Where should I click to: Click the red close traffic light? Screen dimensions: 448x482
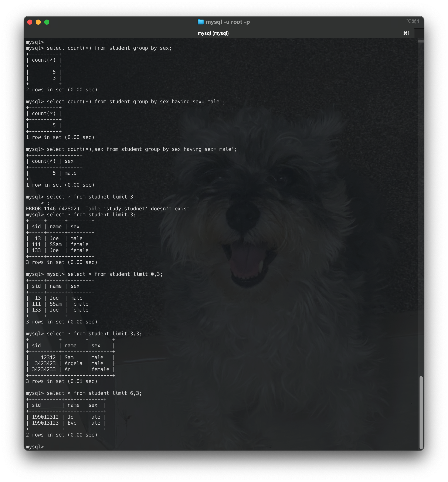click(x=30, y=22)
